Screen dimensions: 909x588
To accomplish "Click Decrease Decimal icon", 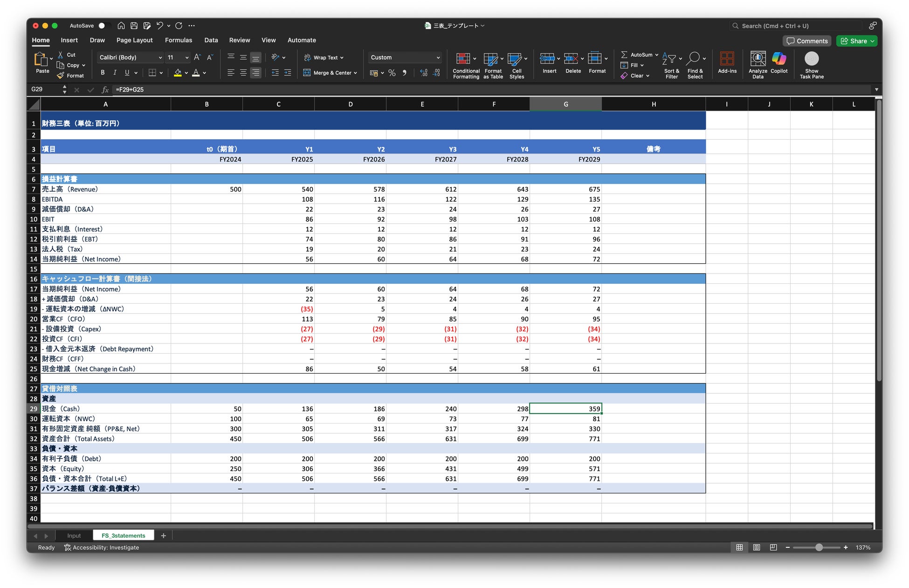I will (x=436, y=73).
